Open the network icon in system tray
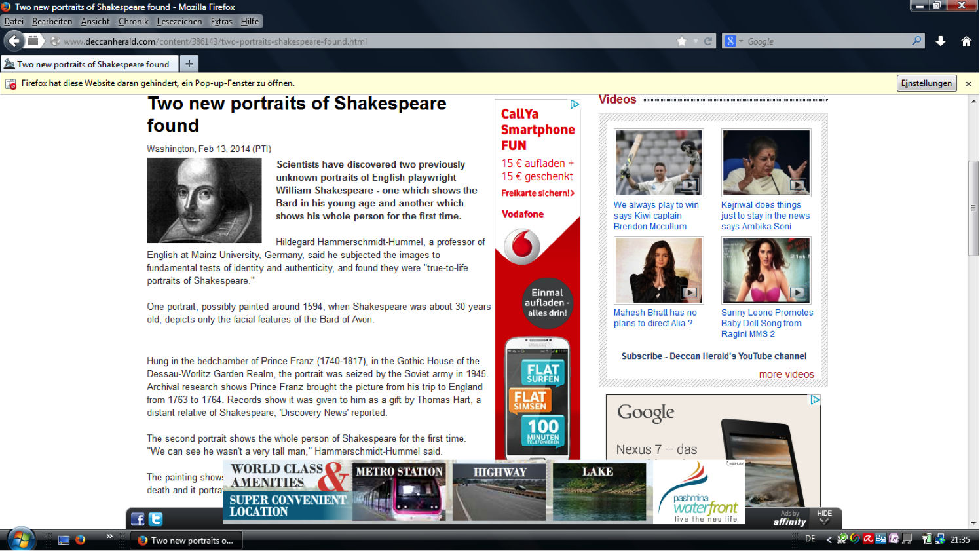 click(939, 539)
